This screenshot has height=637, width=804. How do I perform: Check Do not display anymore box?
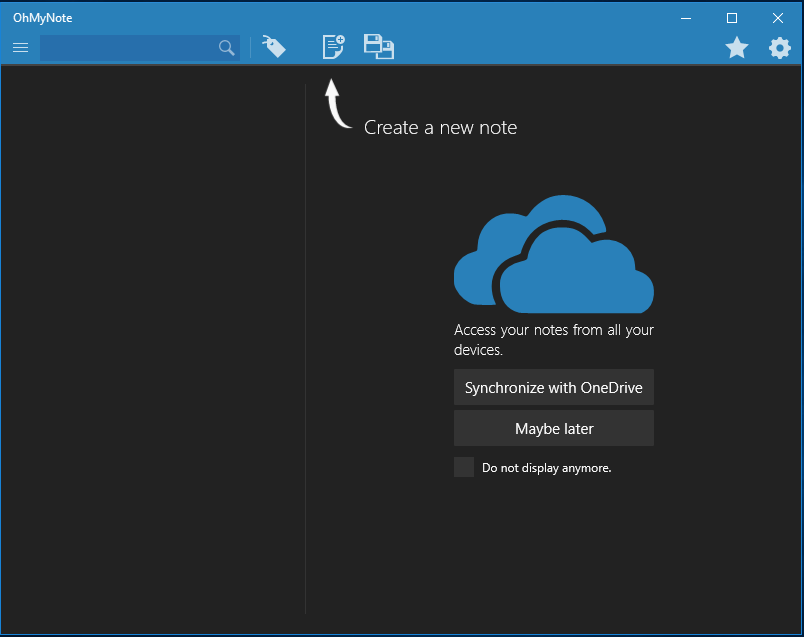coord(464,467)
